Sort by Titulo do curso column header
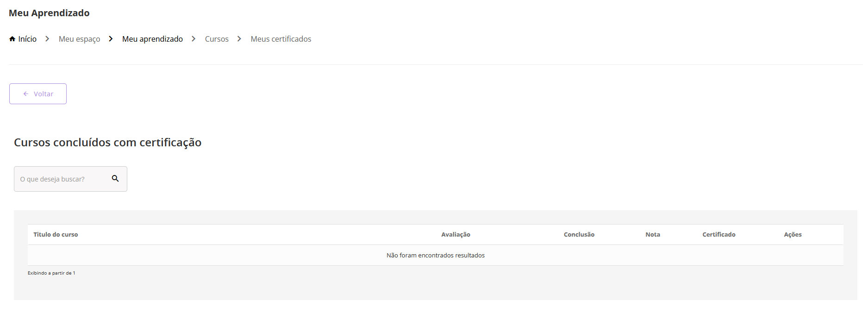The width and height of the screenshot is (868, 313). pos(56,235)
